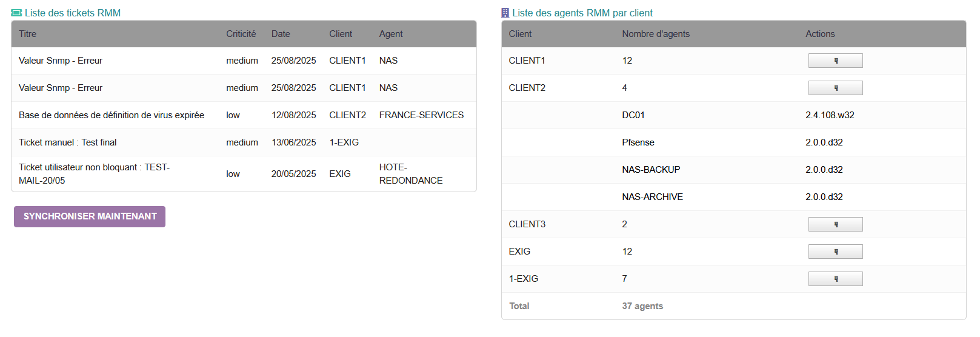Click the building icon beside Liste des agents RMM
980x337 pixels.
[505, 13]
